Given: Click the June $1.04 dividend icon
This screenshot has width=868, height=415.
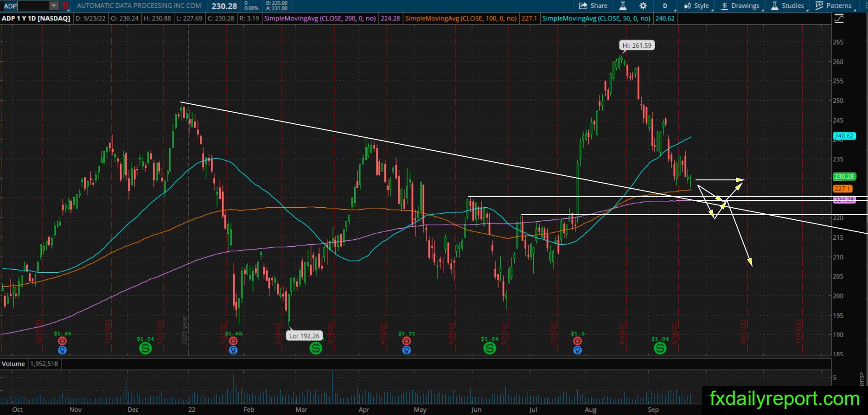Looking at the screenshot, I should [490, 348].
